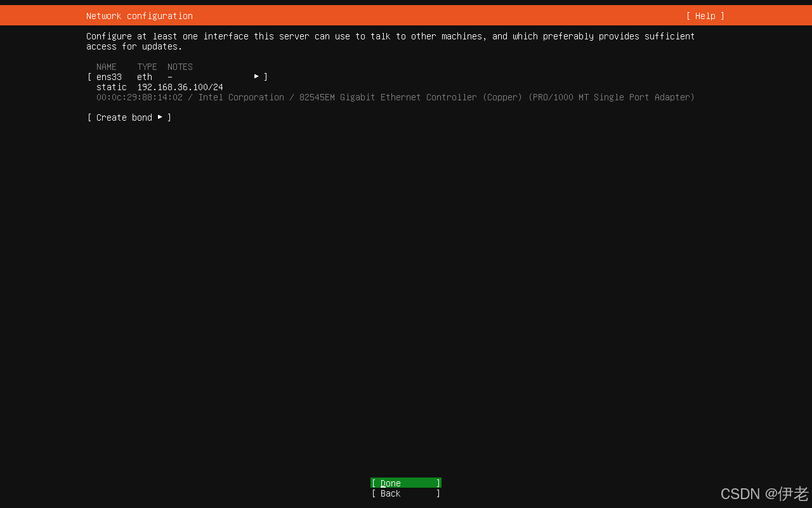Open the arrow next to Create bond
The image size is (812, 508).
click(160, 117)
